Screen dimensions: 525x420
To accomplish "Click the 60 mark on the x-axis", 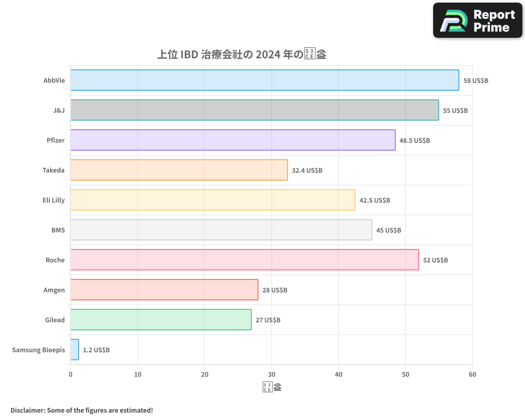I will pos(472,374).
